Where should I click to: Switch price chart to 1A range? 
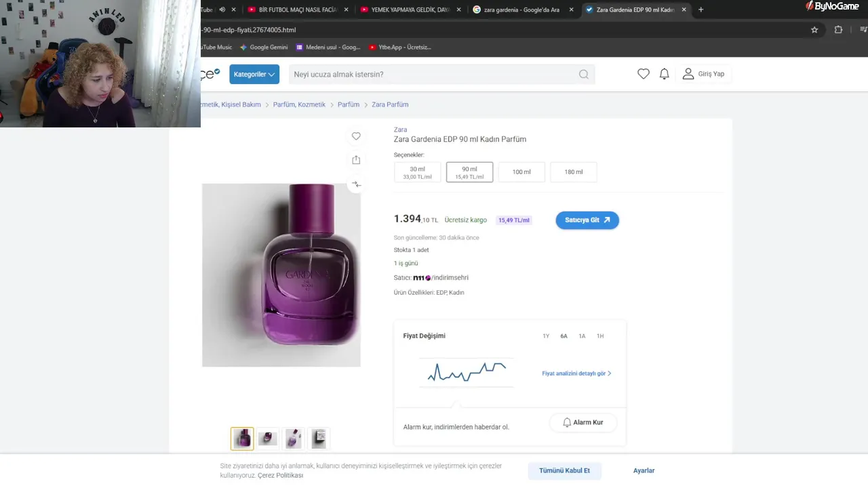click(x=582, y=336)
